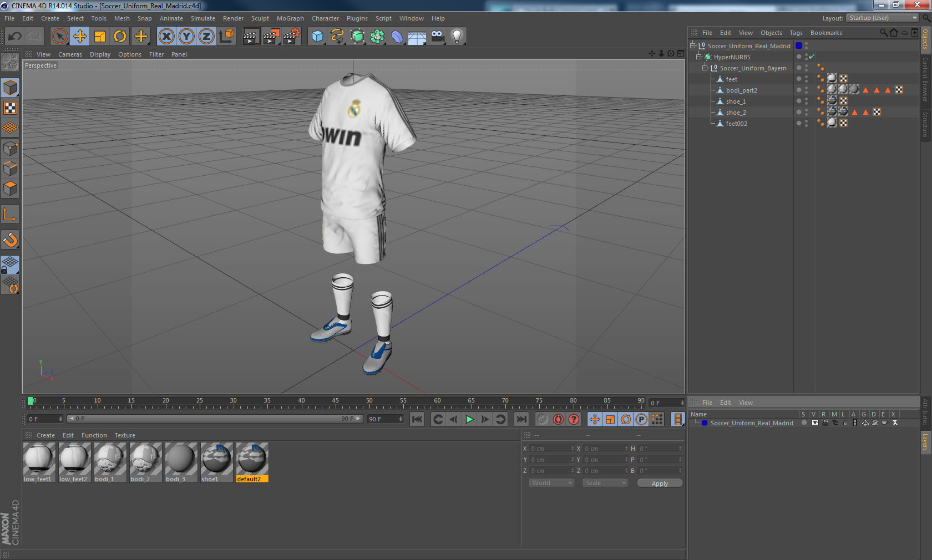
Task: Collapse the Soccer_Uniform_Bayern tree node
Action: (705, 68)
